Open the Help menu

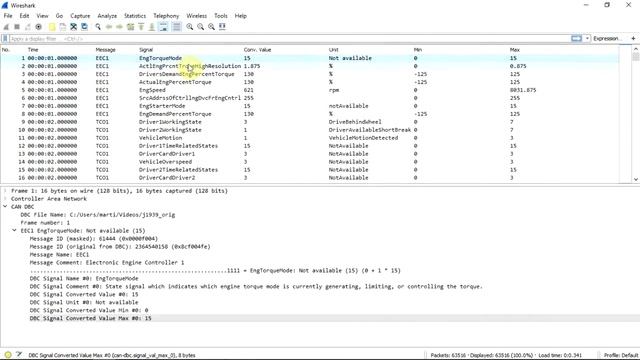(241, 16)
